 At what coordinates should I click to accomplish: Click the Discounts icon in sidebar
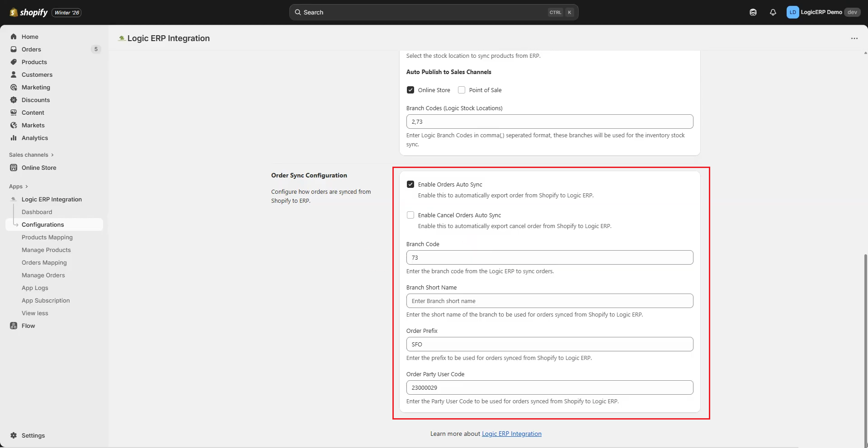[14, 100]
